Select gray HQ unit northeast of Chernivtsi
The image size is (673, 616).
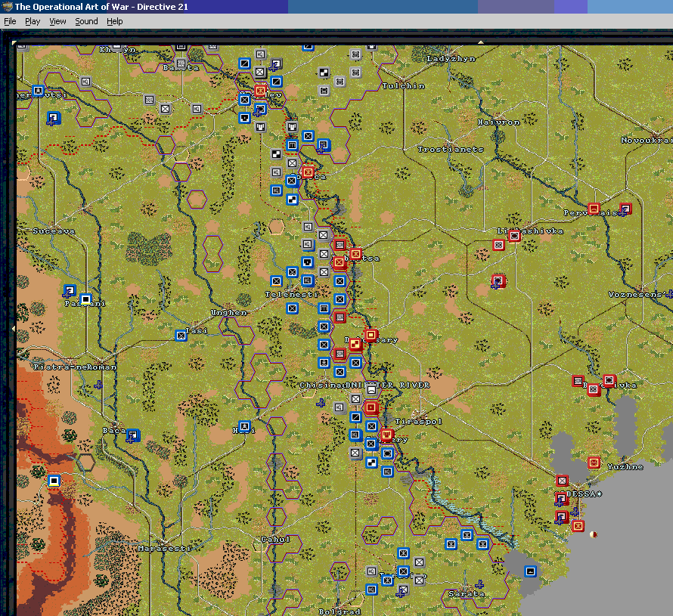pyautogui.click(x=86, y=82)
